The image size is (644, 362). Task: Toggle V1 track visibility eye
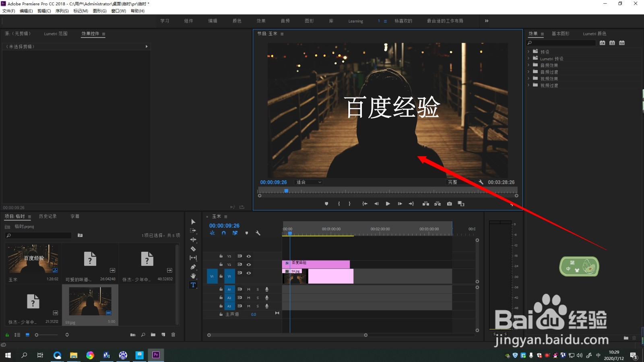click(x=249, y=273)
